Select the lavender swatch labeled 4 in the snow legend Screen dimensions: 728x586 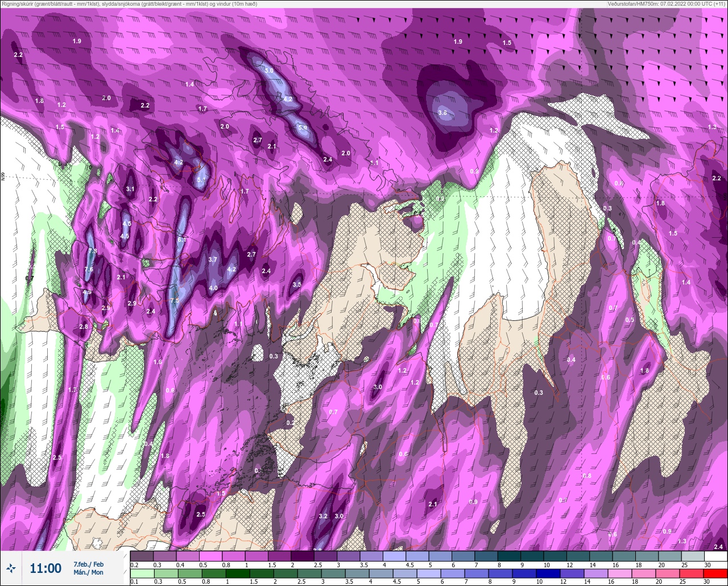click(x=394, y=556)
